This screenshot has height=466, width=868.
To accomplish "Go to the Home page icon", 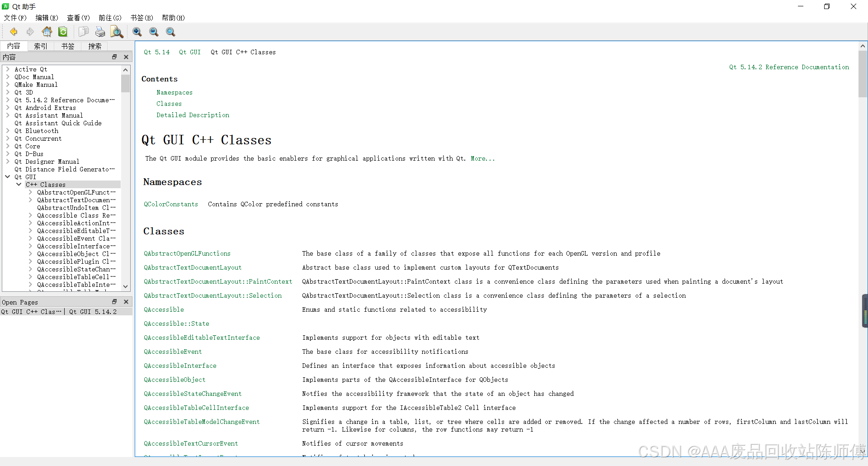I will pos(47,32).
